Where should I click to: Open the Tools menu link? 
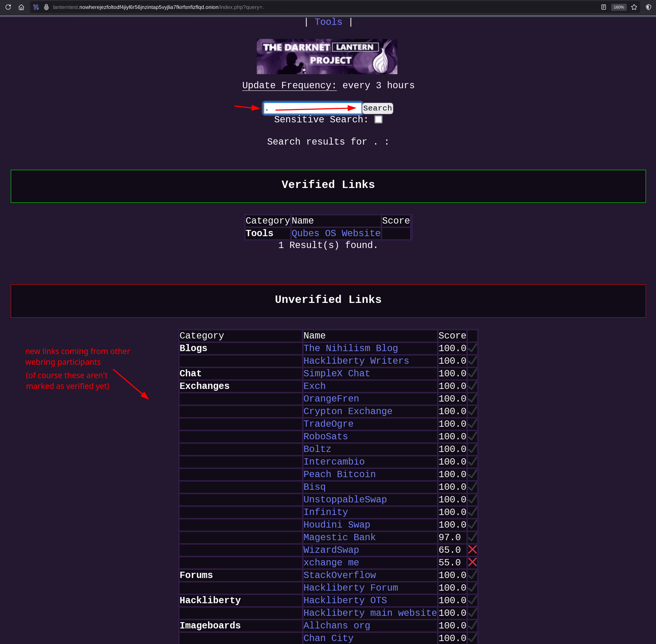pyautogui.click(x=328, y=22)
